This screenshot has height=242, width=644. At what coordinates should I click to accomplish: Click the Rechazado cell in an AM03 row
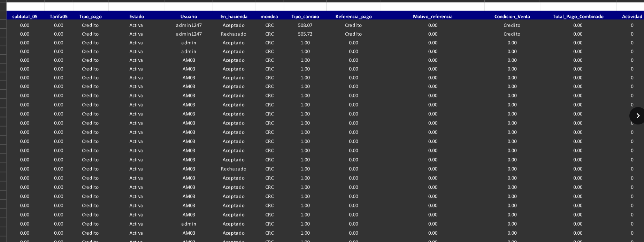pos(233,169)
